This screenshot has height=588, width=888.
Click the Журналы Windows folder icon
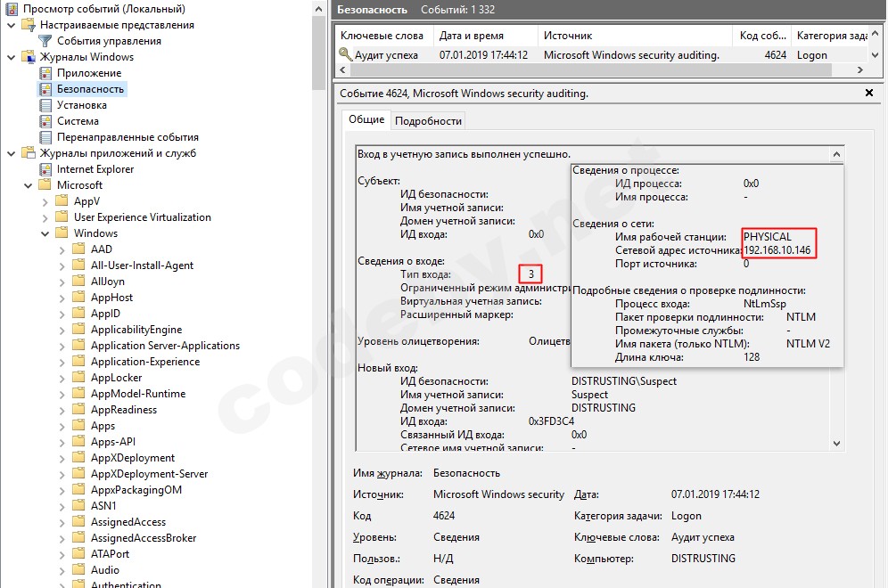coord(29,57)
